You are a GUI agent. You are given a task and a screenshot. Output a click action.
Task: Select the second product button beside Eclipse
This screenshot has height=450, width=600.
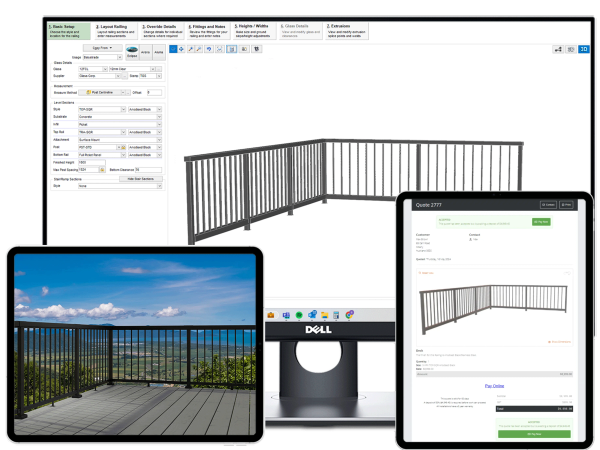(x=145, y=52)
